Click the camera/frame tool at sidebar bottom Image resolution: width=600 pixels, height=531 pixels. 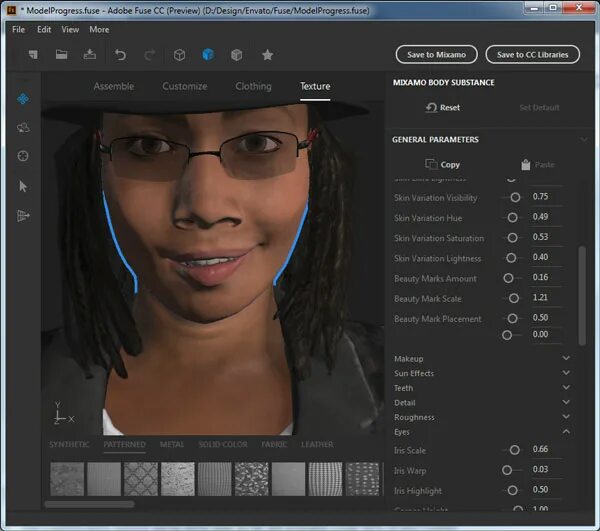[23, 216]
